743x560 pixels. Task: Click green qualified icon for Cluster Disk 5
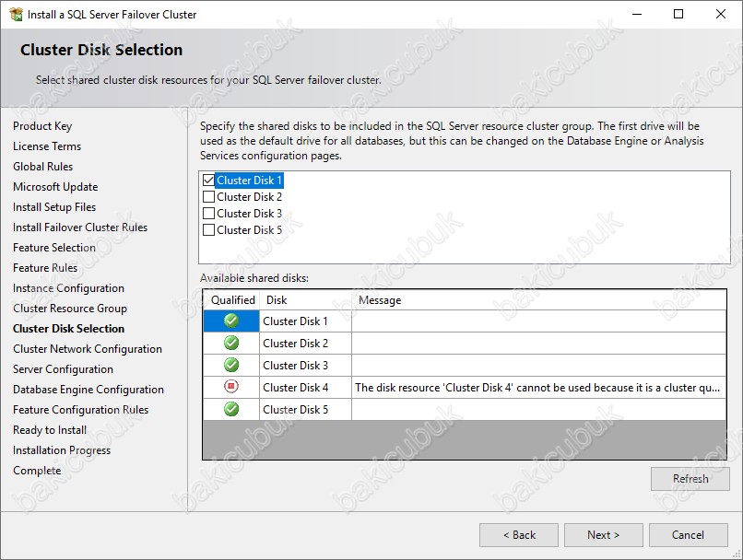[231, 409]
